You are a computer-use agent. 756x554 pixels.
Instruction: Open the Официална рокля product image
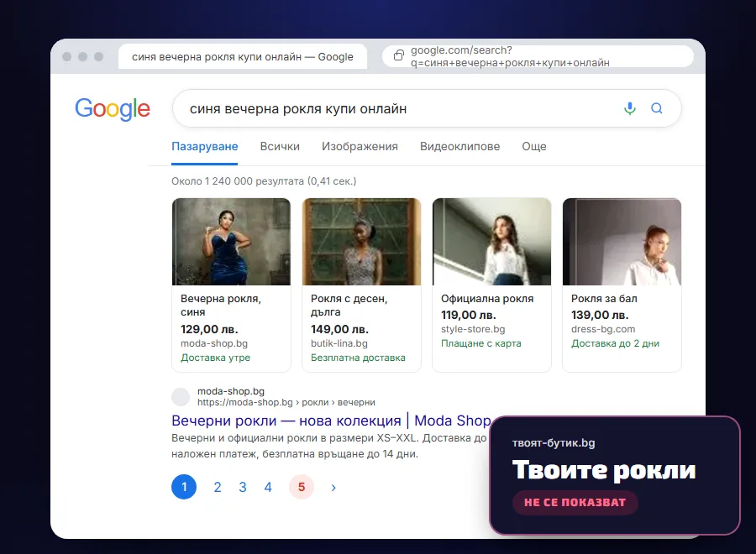pos(491,242)
